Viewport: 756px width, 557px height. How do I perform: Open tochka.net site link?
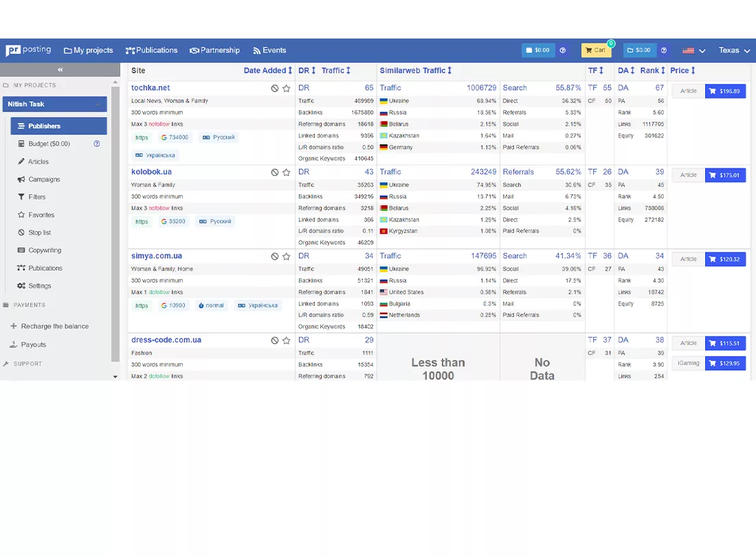(x=151, y=88)
